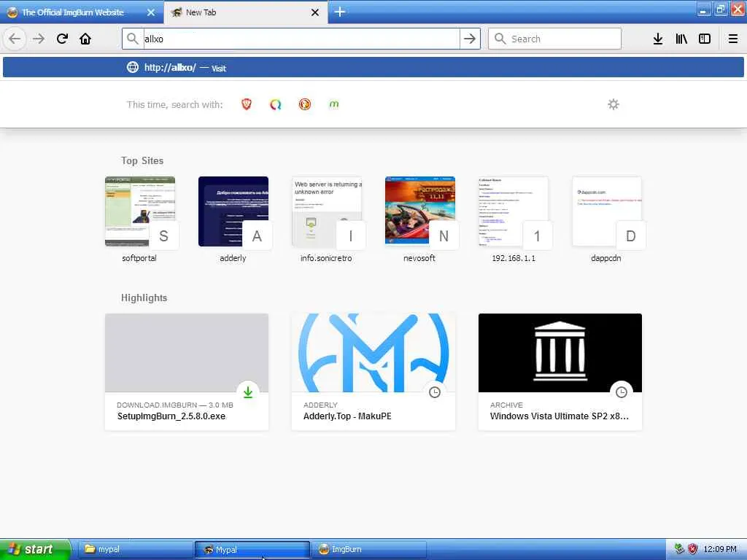Screen dimensions: 747x560
Task: Click the 12:09 PM system clock
Action: pos(720,549)
